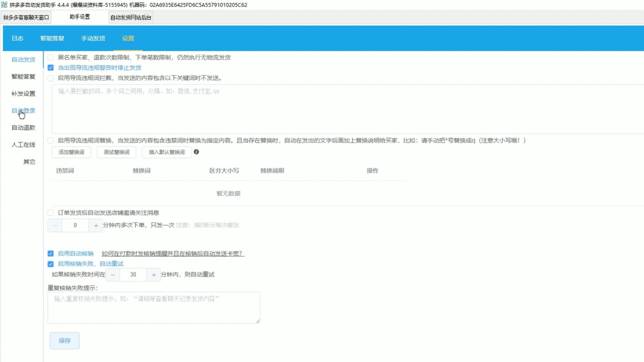This screenshot has height=362, width=644.
Task: Open 补发设置 in the sidebar
Action: (x=23, y=94)
